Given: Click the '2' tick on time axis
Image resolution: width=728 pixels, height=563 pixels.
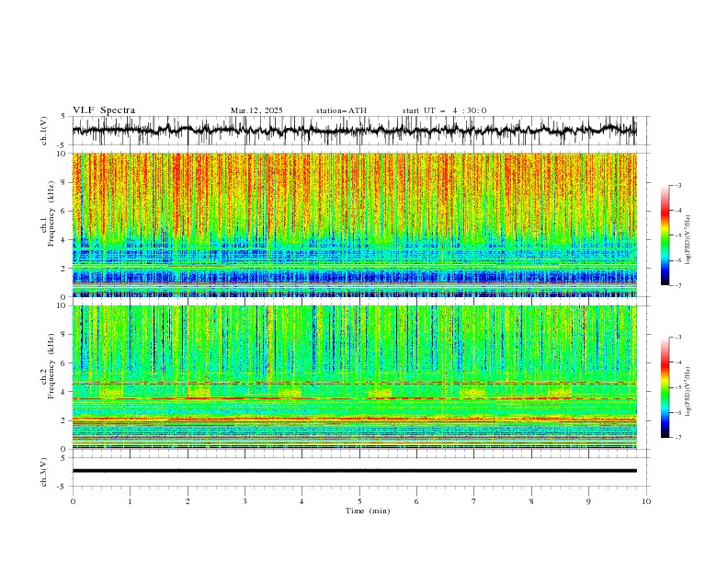Looking at the screenshot, I should [188, 501].
